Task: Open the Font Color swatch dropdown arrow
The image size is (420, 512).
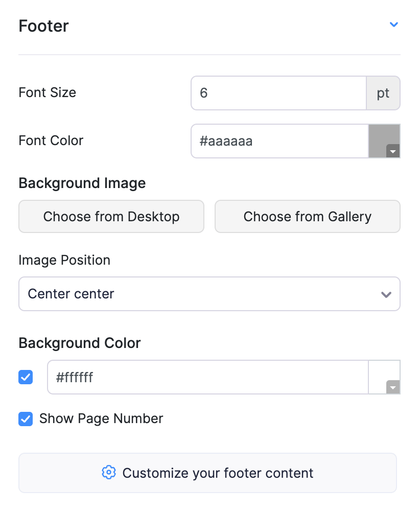Action: click(x=392, y=151)
